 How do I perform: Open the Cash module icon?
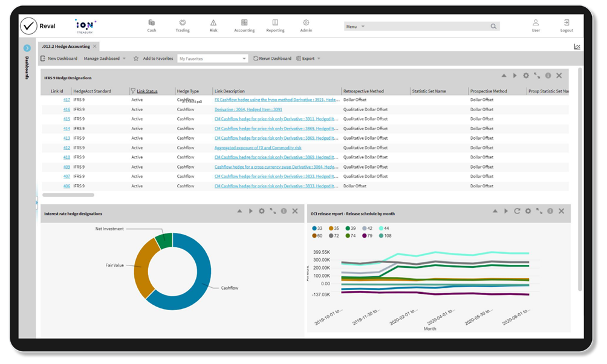[151, 24]
